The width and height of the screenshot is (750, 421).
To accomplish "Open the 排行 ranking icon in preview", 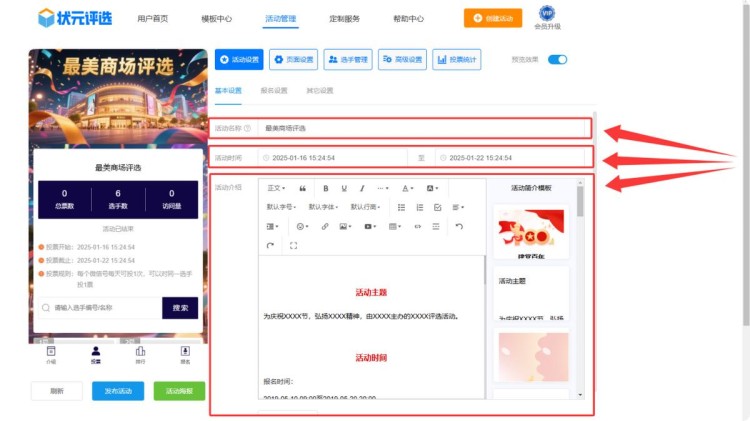I will click(x=140, y=354).
